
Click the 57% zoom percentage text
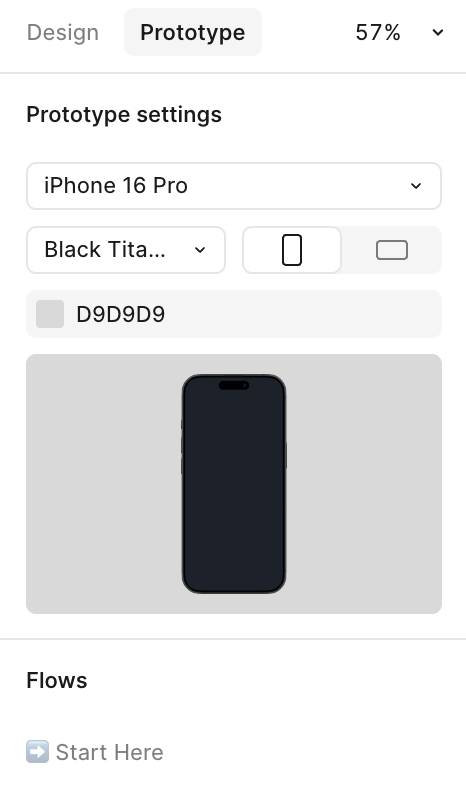378,33
